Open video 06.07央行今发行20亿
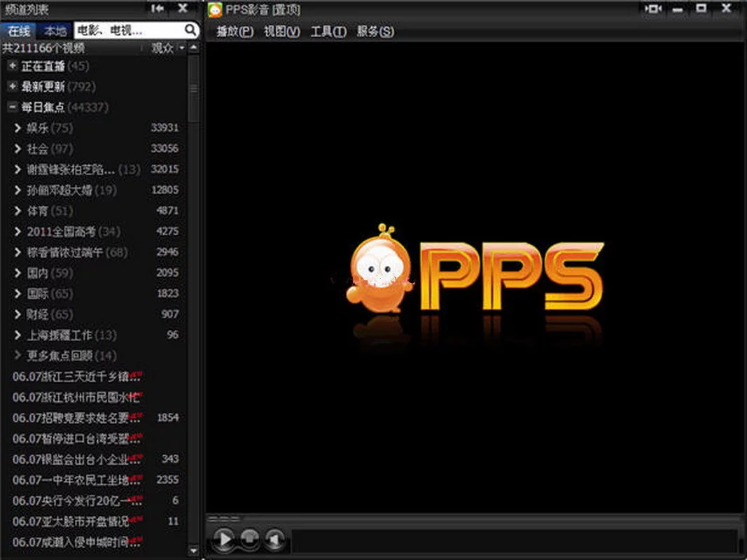Image resolution: width=747 pixels, height=560 pixels. pyautogui.click(x=71, y=501)
